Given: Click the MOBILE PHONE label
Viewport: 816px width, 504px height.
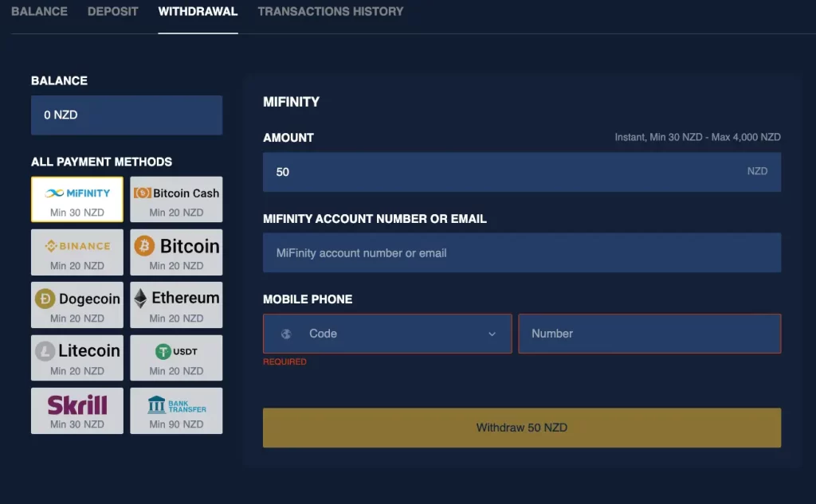Looking at the screenshot, I should [308, 299].
